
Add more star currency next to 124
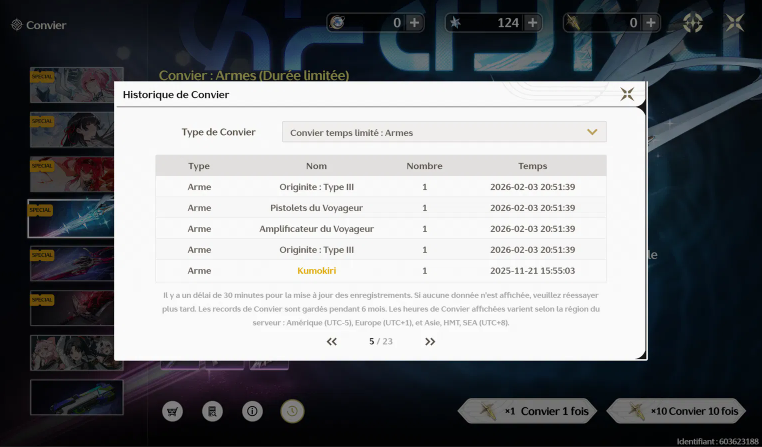coord(533,22)
